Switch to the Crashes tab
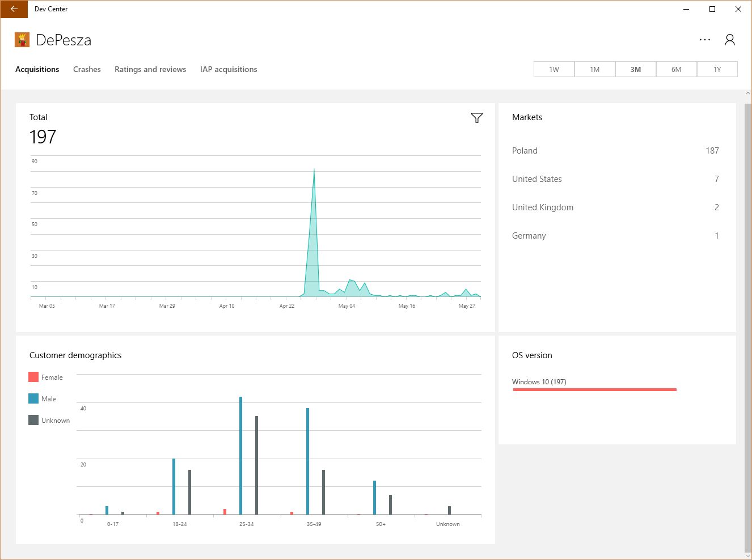This screenshot has width=752, height=560. click(87, 69)
